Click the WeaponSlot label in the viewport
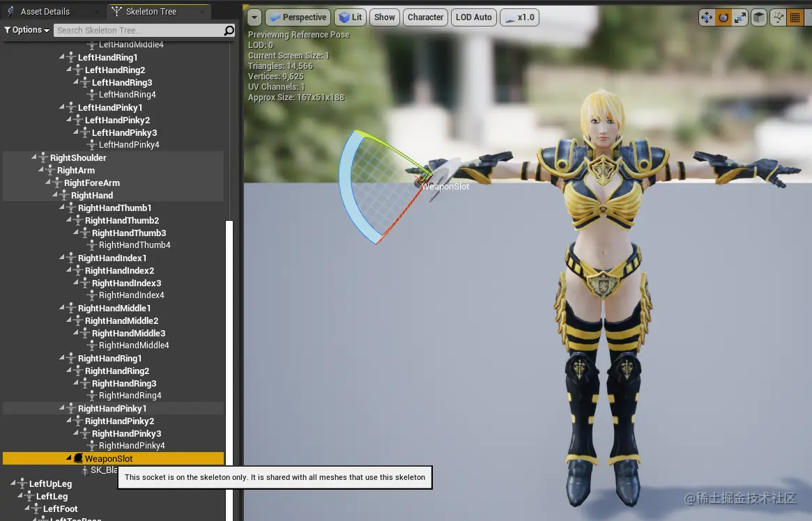 click(x=445, y=187)
